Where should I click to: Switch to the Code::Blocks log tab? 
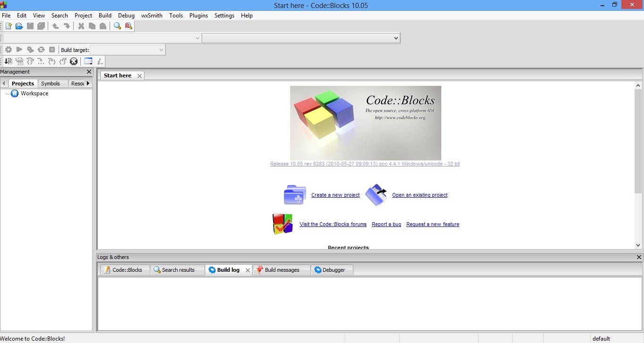[125, 270]
